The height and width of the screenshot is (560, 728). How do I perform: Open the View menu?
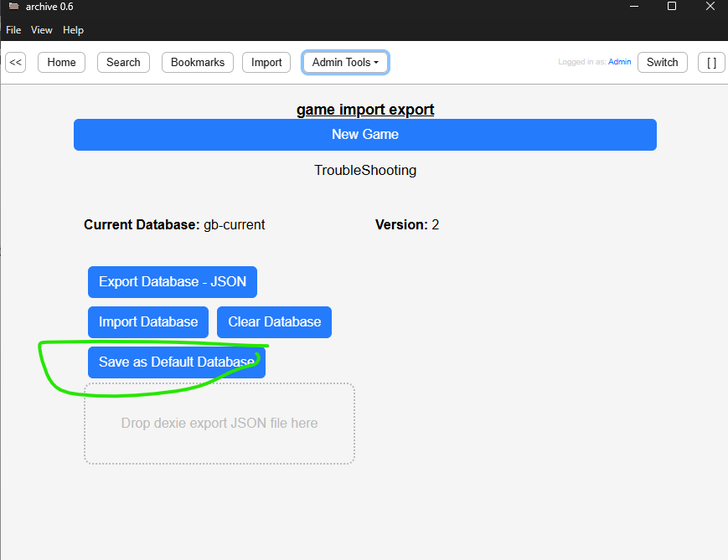(x=41, y=30)
